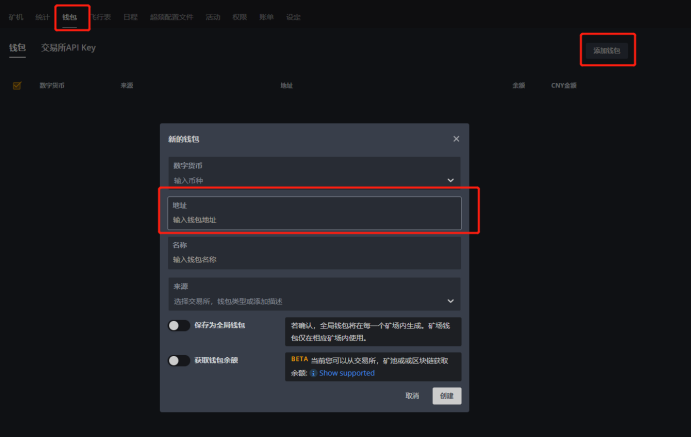Click the 创建 create button

pyautogui.click(x=447, y=396)
